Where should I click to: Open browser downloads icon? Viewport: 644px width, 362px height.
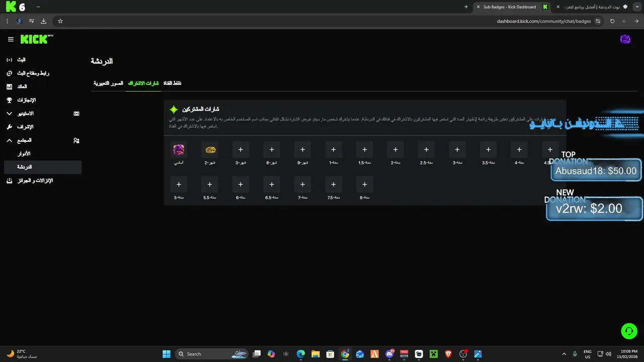[43, 21]
